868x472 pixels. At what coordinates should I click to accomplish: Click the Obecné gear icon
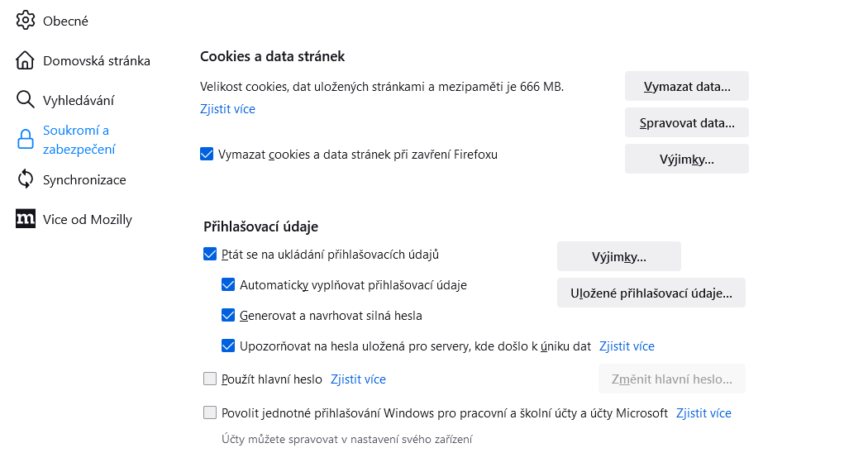pos(26,21)
